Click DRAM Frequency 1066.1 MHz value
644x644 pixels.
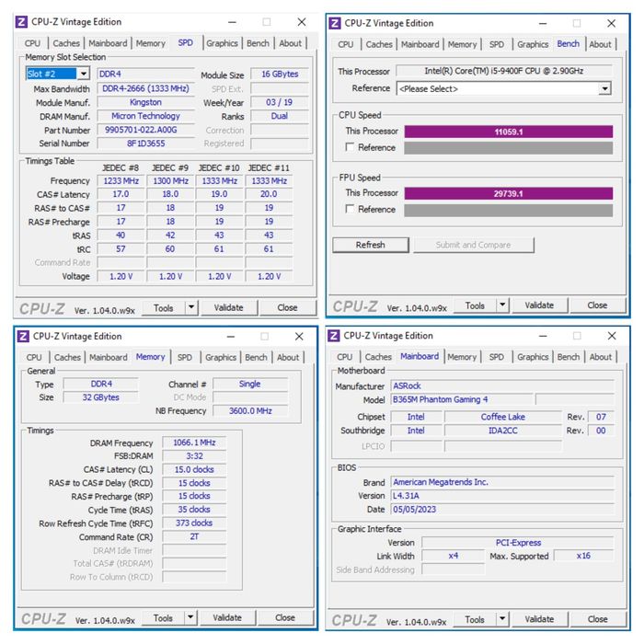point(194,443)
